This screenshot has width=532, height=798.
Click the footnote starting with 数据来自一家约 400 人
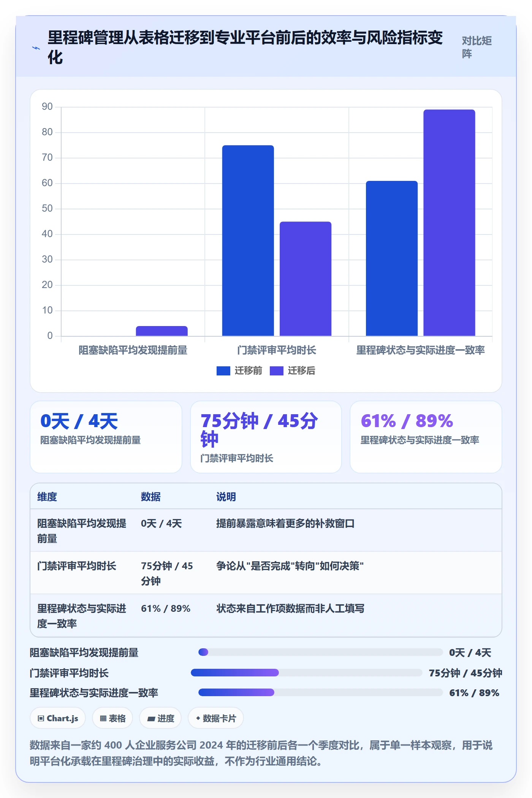[x=261, y=753]
